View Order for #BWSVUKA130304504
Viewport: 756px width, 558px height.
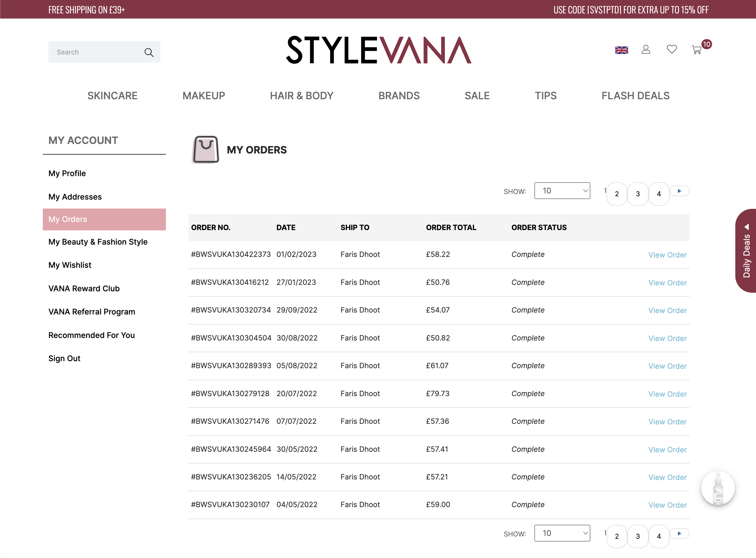668,339
